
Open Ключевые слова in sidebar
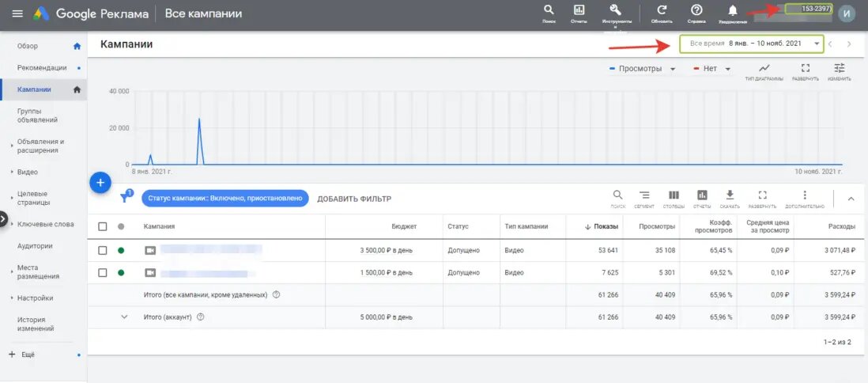(x=45, y=224)
